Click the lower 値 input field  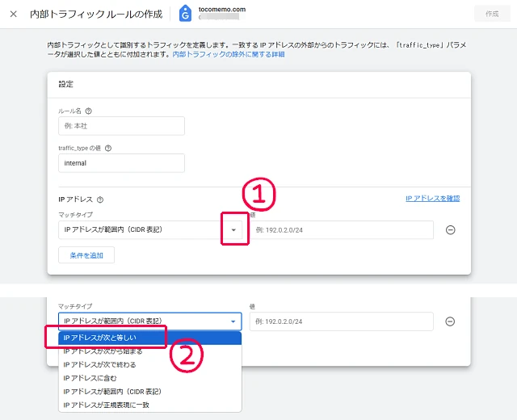(341, 321)
